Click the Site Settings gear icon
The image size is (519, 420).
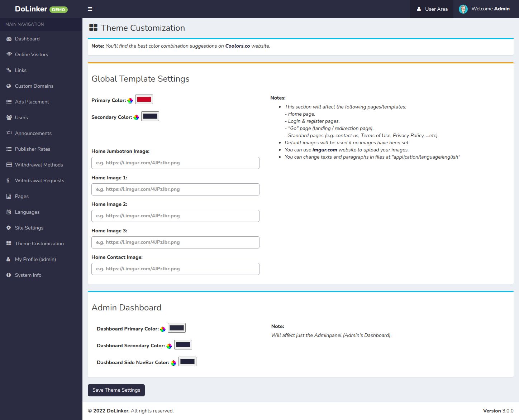click(x=9, y=228)
